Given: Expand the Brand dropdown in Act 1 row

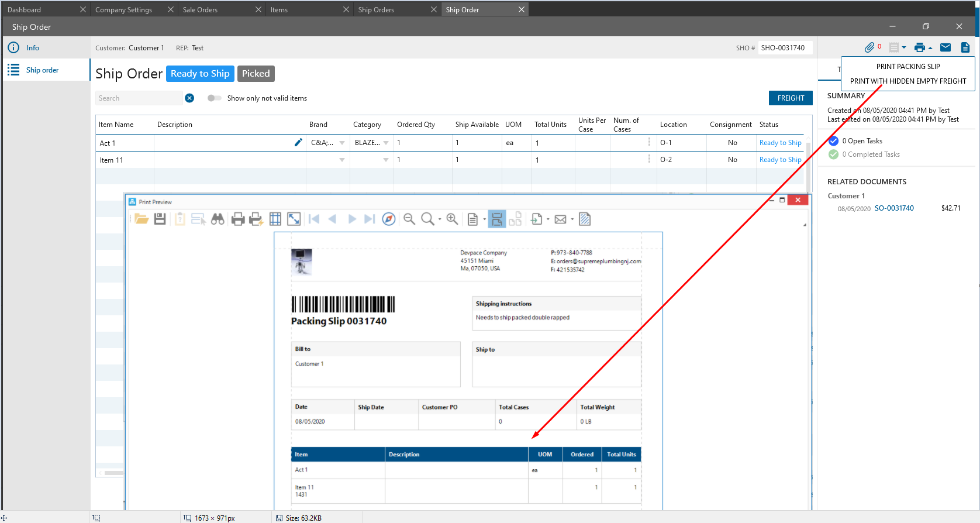Looking at the screenshot, I should (x=342, y=143).
